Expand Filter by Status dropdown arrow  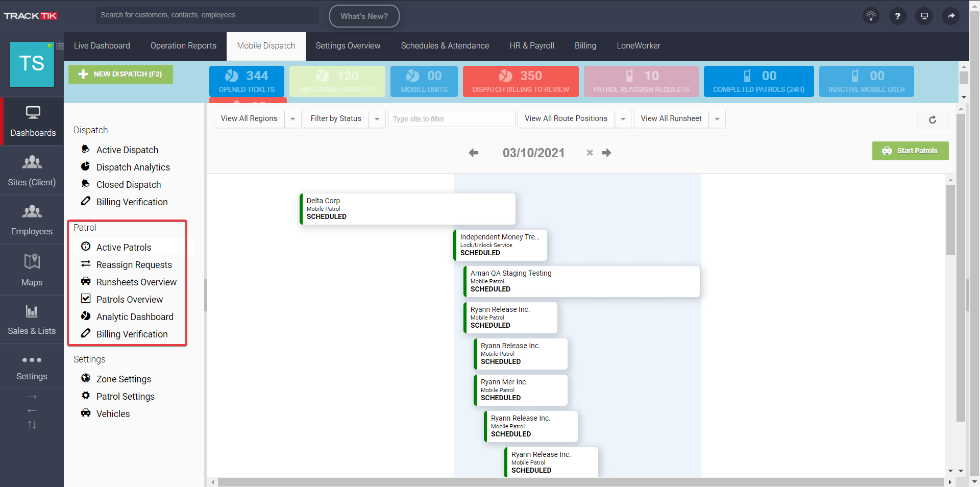pyautogui.click(x=377, y=119)
